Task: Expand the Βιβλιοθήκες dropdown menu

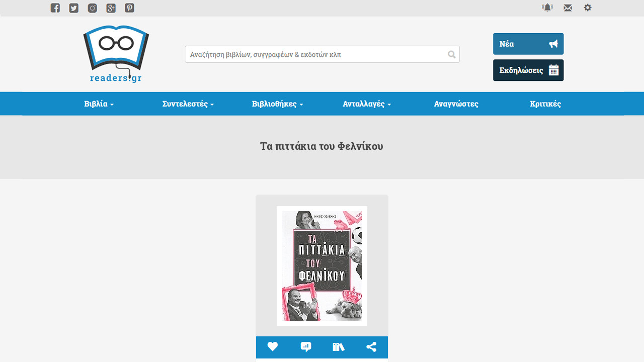Action: click(278, 104)
